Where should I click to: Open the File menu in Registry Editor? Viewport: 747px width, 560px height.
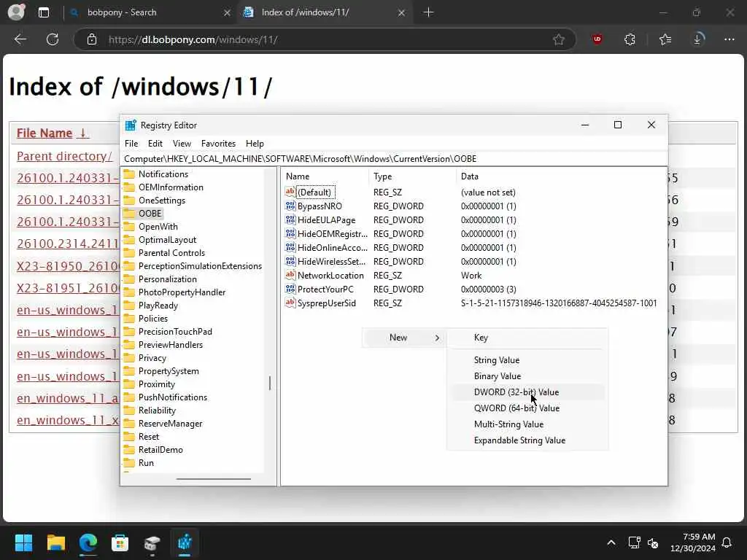(131, 144)
